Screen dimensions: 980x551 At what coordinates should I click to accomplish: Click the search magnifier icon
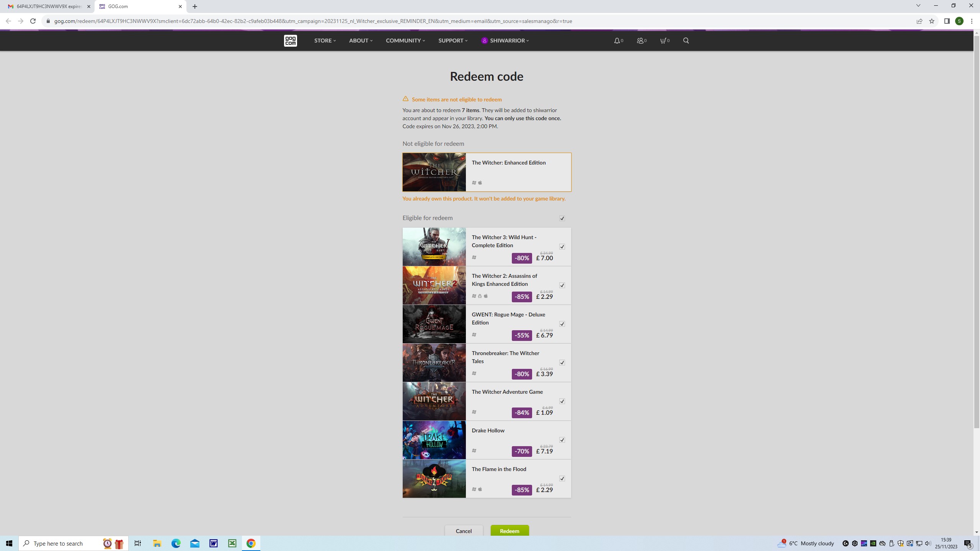point(686,41)
